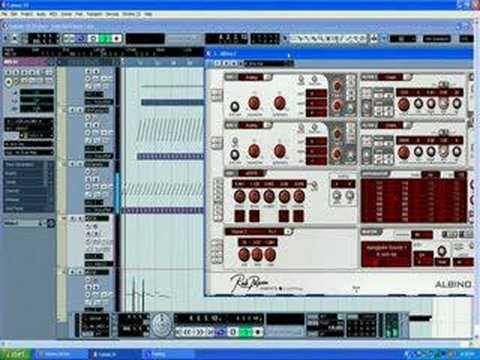
Task: Expand Track Parameters section in inspector
Action: (27, 165)
